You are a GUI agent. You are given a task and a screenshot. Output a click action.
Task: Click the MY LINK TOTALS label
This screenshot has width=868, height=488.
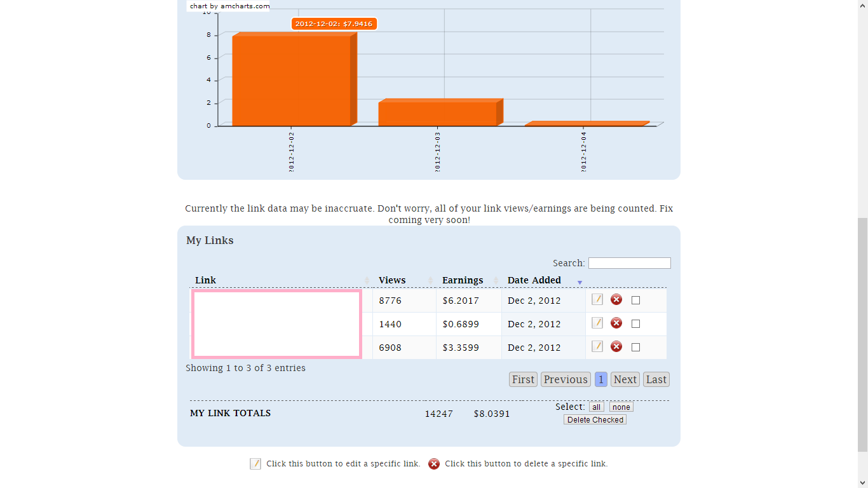click(x=231, y=413)
